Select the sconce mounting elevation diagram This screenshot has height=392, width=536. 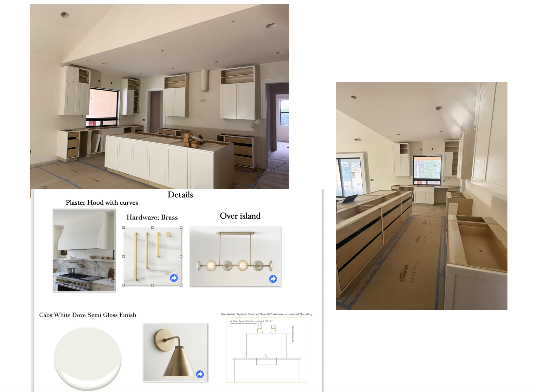[266, 350]
